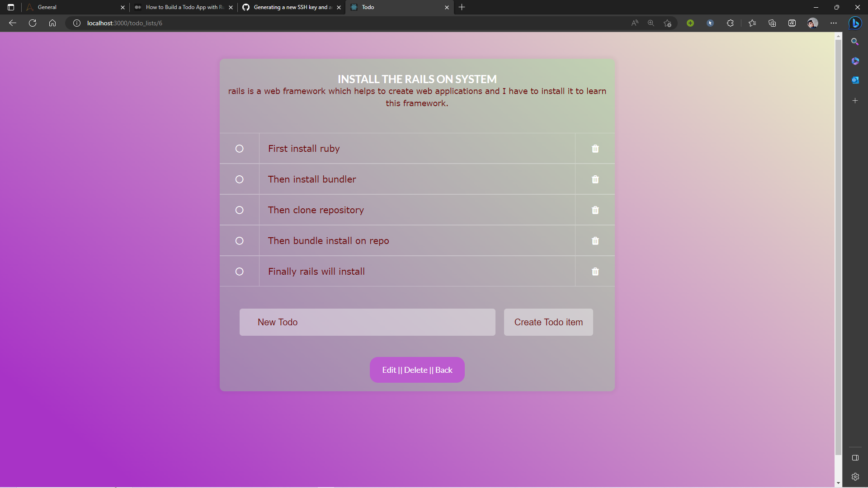This screenshot has width=868, height=488.
Task: Open the Outlook sidebar icon
Action: (x=855, y=80)
